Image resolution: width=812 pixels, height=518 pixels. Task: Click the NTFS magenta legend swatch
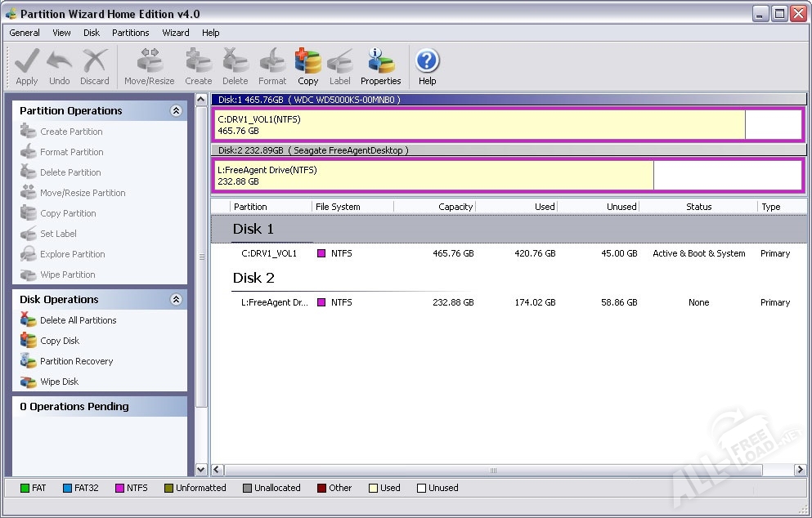119,488
